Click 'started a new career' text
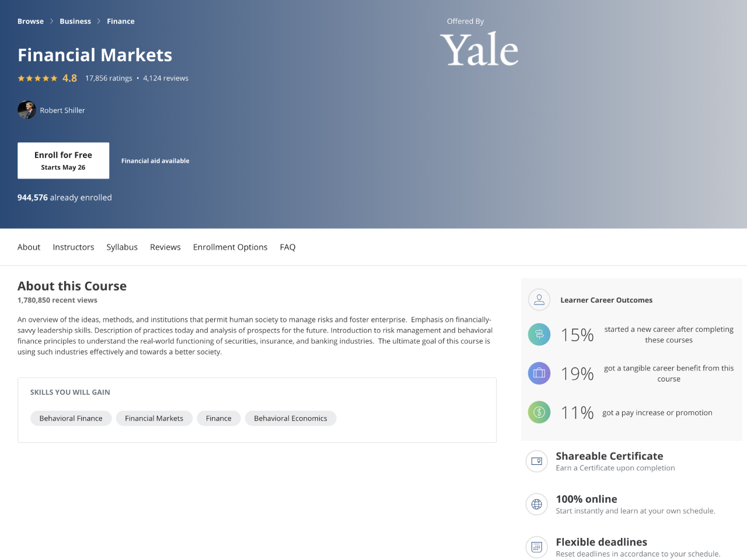The image size is (747, 560). click(669, 335)
